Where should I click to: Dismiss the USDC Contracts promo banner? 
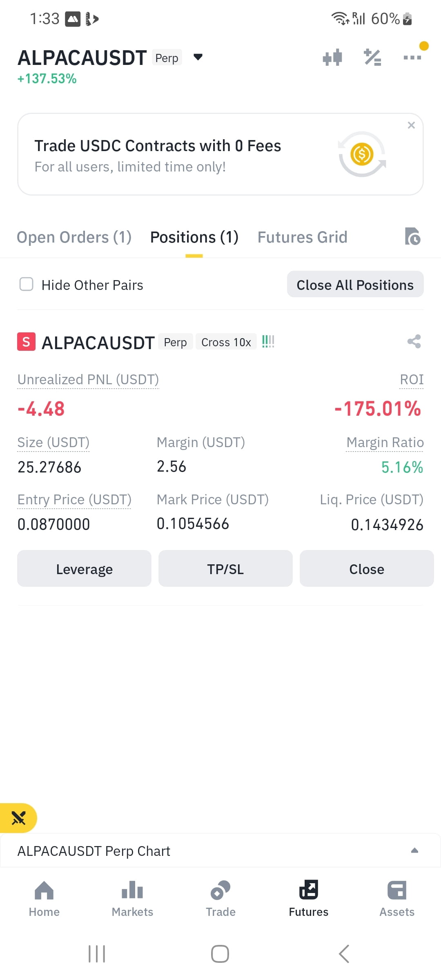pyautogui.click(x=411, y=125)
